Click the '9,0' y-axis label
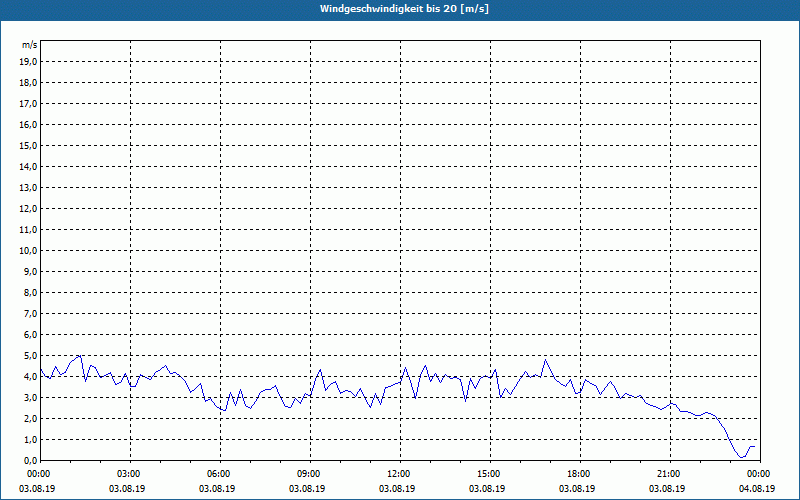 point(30,271)
